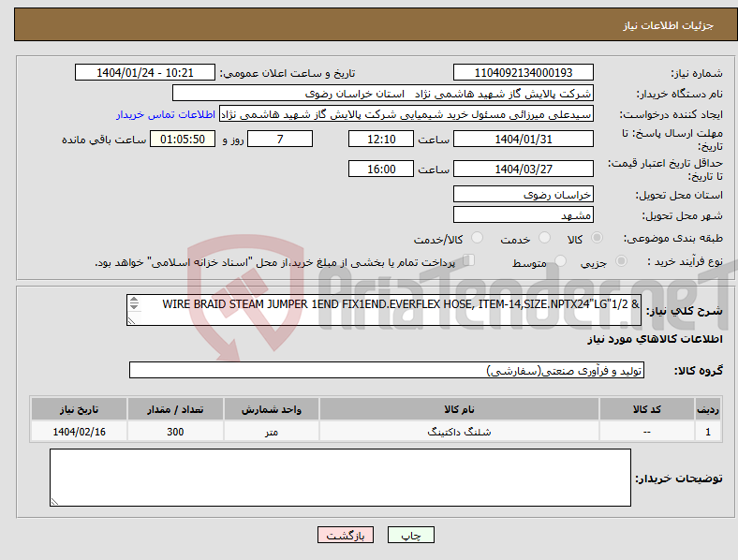
Task: Click the remaining days field showing 7
Action: pyautogui.click(x=280, y=139)
